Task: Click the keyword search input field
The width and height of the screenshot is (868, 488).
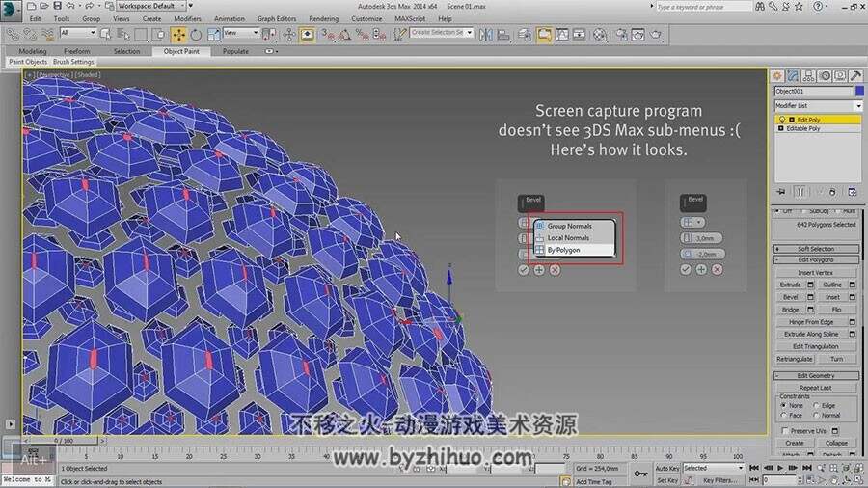Action: pos(703,7)
